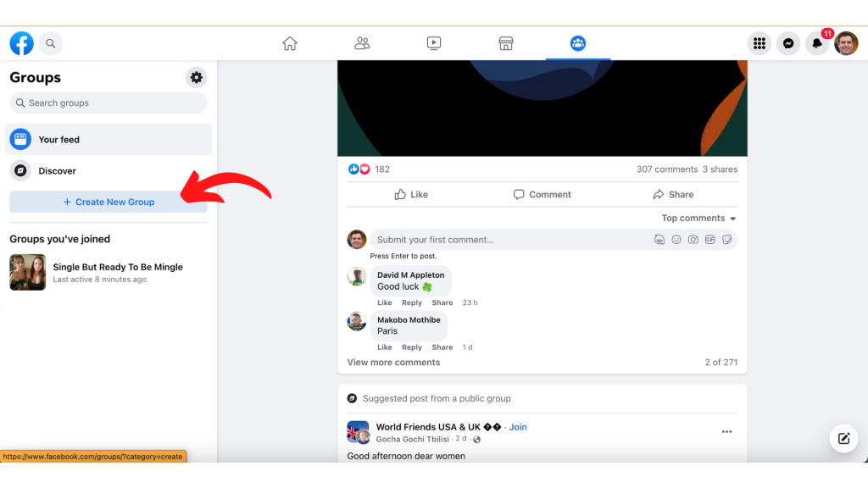Screen dimensions: 868x488
Task: Click the Search groups field
Action: pyautogui.click(x=108, y=103)
